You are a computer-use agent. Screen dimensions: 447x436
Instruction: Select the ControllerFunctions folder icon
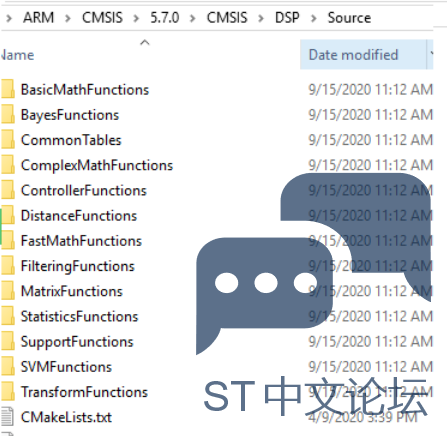point(7,190)
